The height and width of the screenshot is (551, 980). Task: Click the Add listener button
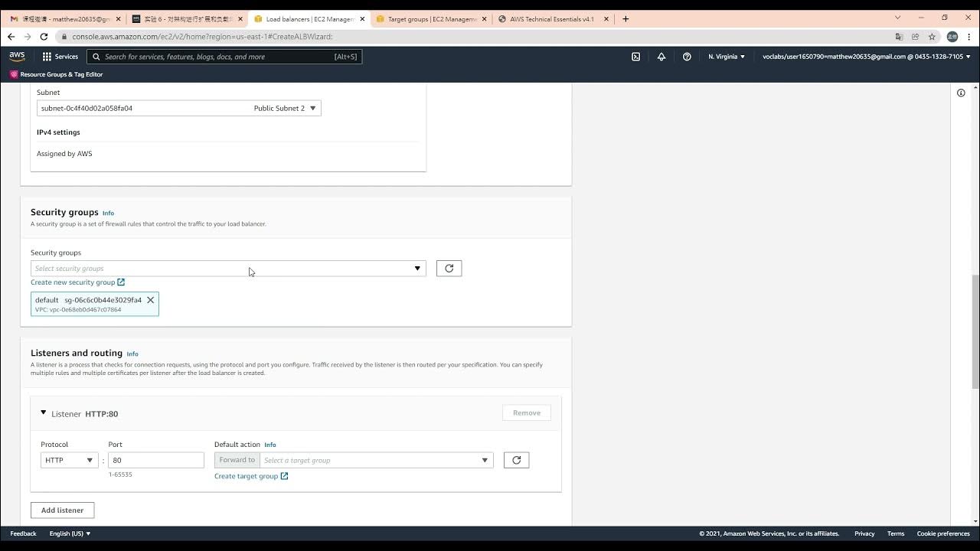coord(62,510)
